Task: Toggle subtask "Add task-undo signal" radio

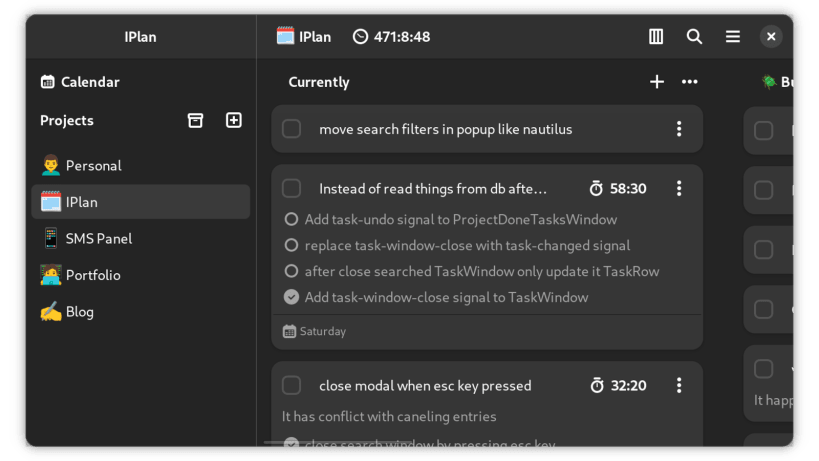Action: click(292, 220)
